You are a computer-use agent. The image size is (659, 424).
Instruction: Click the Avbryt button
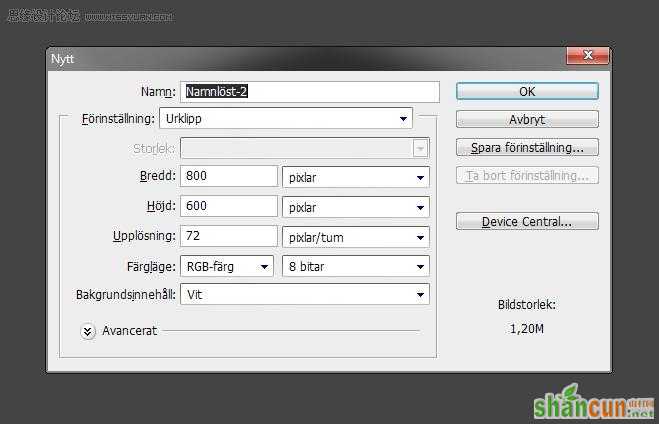click(527, 119)
